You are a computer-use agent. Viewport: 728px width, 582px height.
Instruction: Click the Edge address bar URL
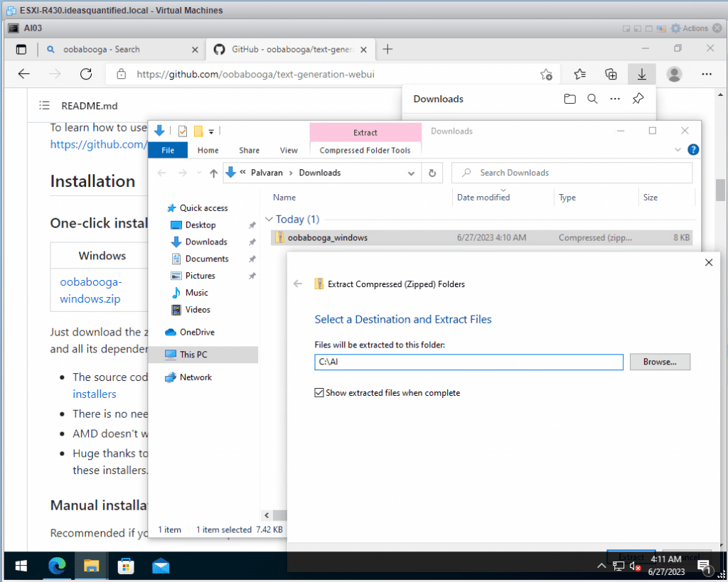click(255, 74)
